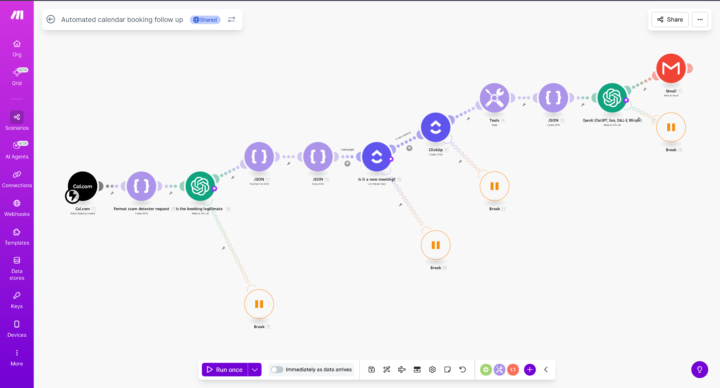Open filter between JSON Parse and Is it a new meeting

(348, 163)
